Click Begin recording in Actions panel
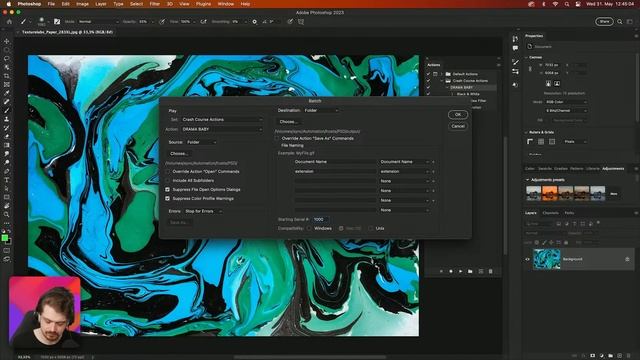The height and width of the screenshot is (360, 640). (451, 271)
